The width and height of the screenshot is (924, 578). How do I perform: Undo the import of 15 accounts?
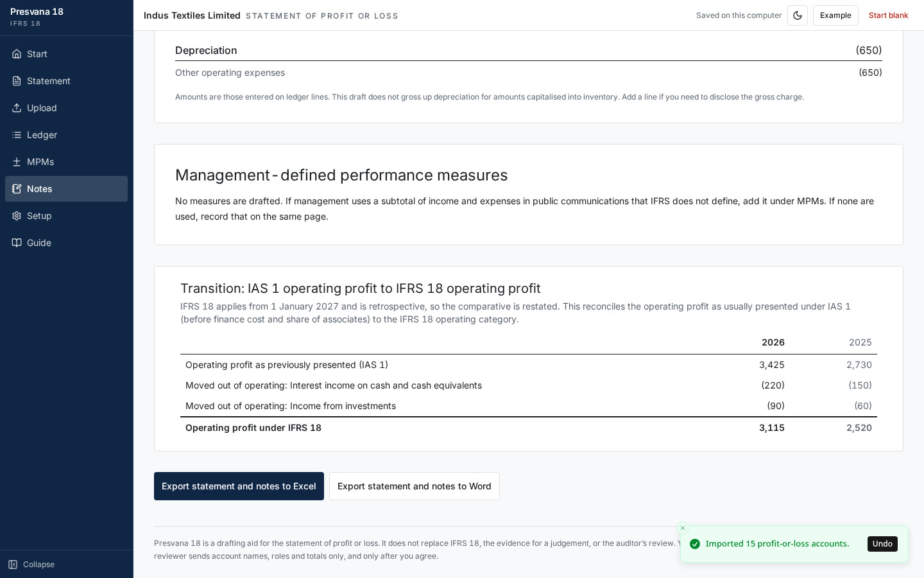pos(882,544)
